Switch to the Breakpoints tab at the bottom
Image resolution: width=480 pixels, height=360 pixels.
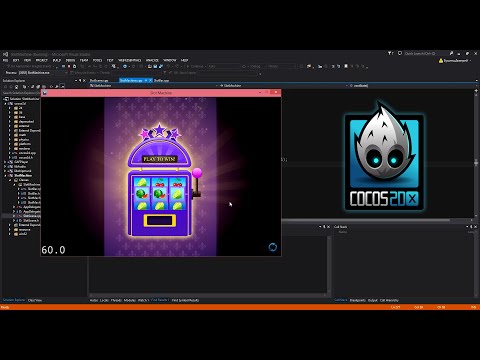pos(358,300)
